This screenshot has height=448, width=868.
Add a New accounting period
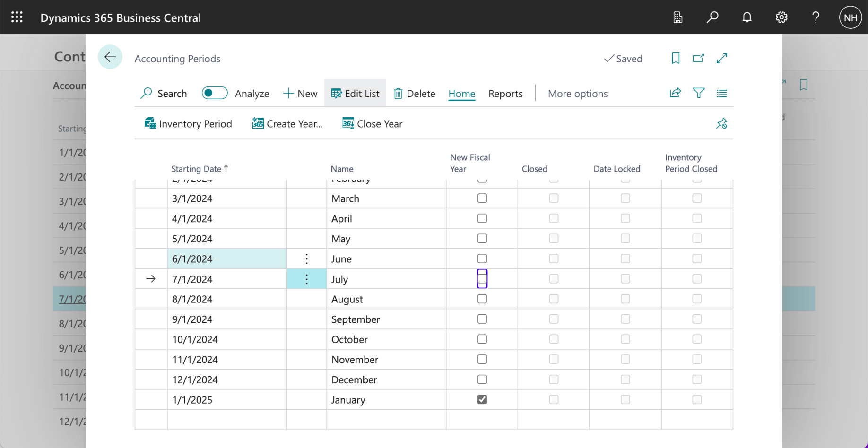tap(300, 94)
